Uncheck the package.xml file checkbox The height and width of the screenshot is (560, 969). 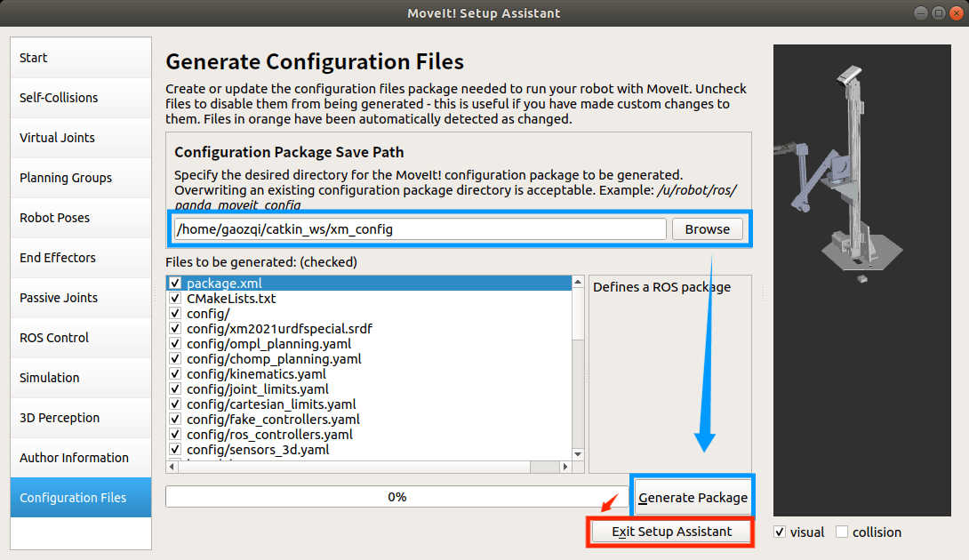pyautogui.click(x=175, y=283)
